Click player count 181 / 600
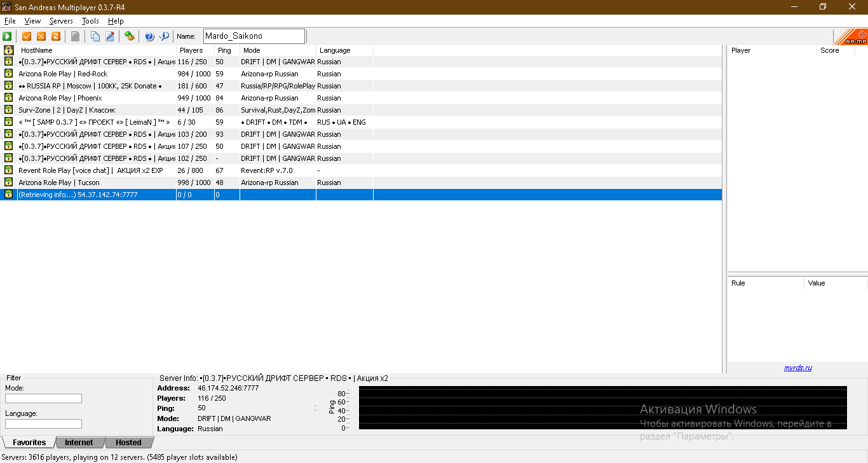The width and height of the screenshot is (868, 463). 192,86
